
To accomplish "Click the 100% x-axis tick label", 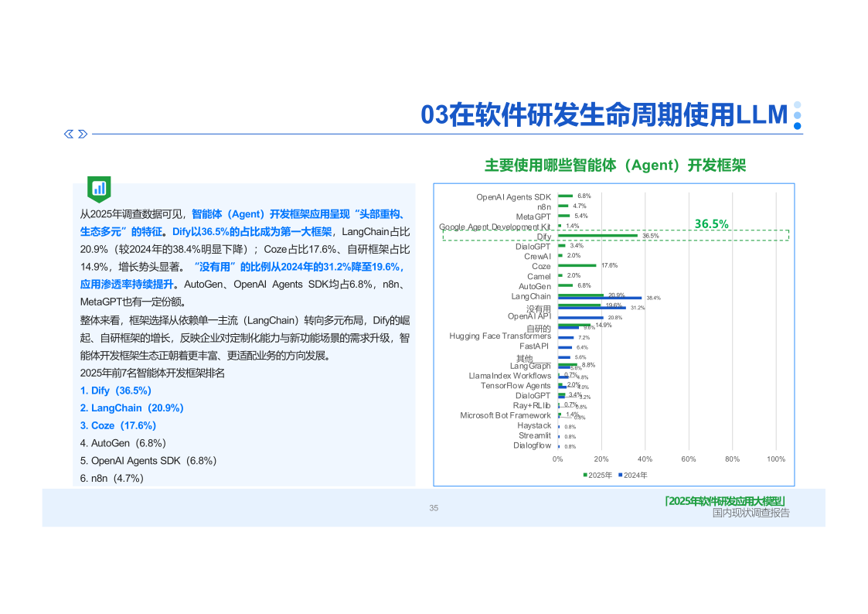I will click(x=776, y=459).
